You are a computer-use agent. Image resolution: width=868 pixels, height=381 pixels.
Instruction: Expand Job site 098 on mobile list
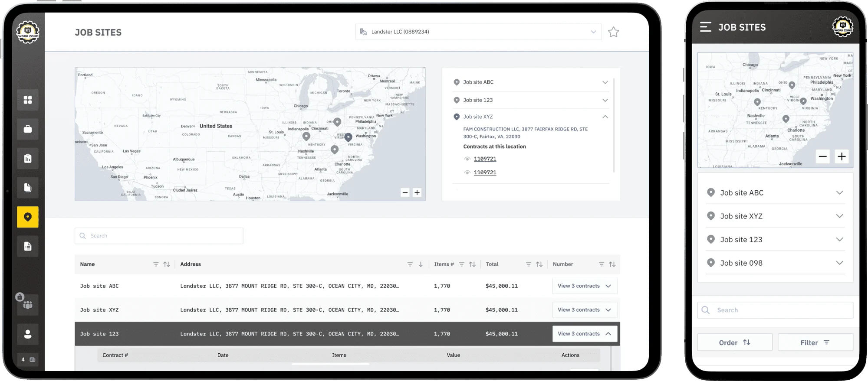(839, 263)
